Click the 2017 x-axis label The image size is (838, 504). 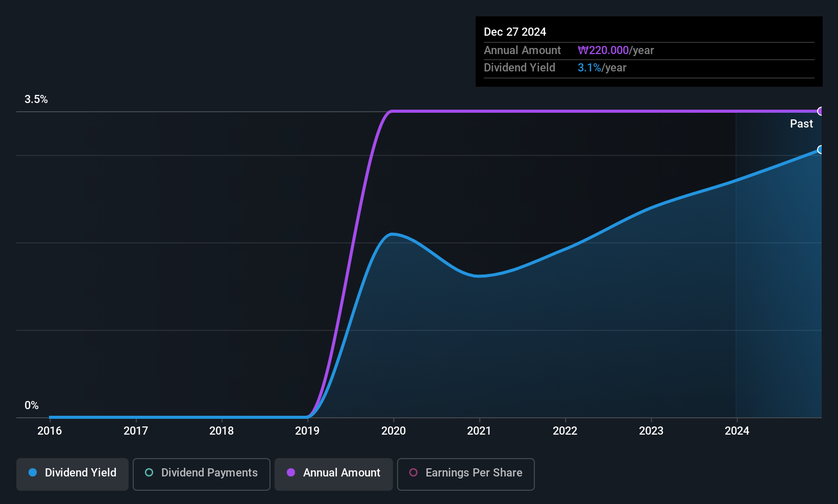pos(136,431)
